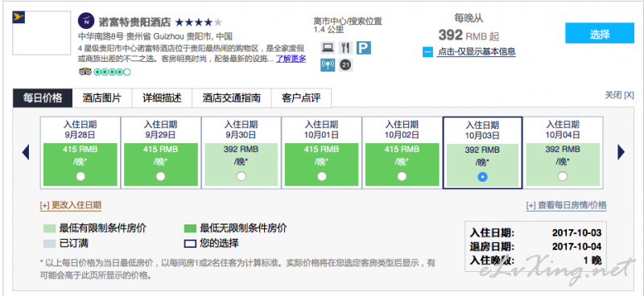Show later dates with right arrow
Viewport: 644px width, 296px height.
pyautogui.click(x=621, y=152)
